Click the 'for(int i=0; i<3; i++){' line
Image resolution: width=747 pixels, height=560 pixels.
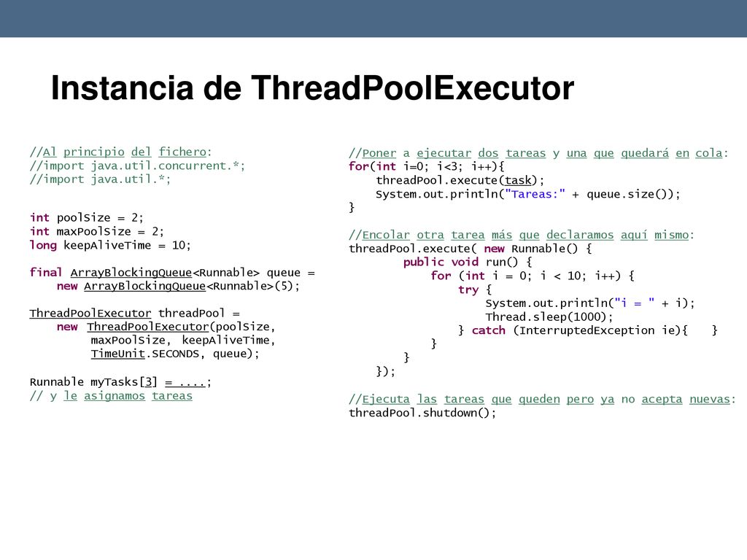point(426,166)
